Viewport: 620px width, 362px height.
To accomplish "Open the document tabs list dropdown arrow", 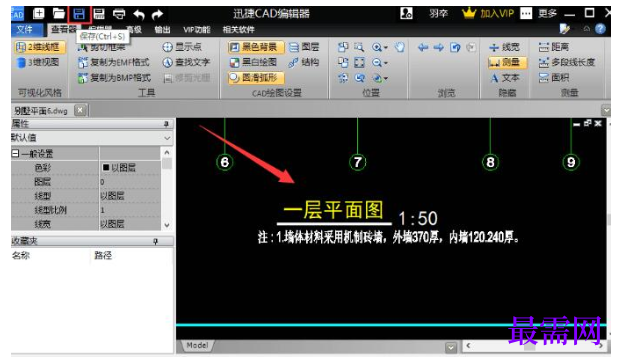I will click(x=605, y=110).
